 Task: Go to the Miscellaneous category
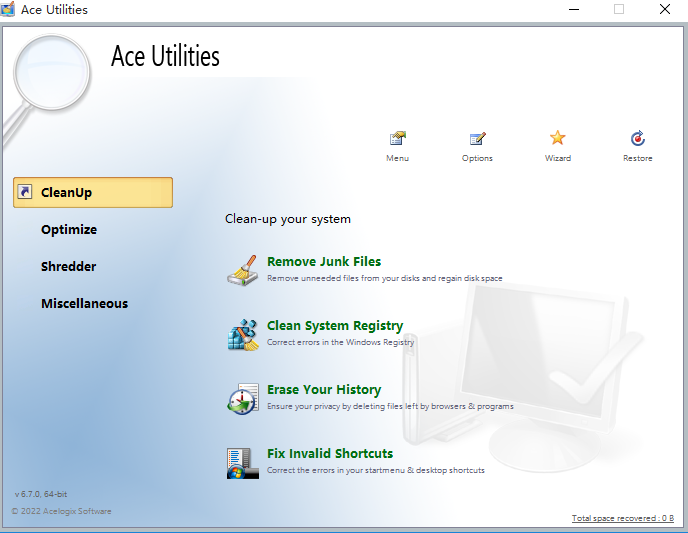click(84, 304)
